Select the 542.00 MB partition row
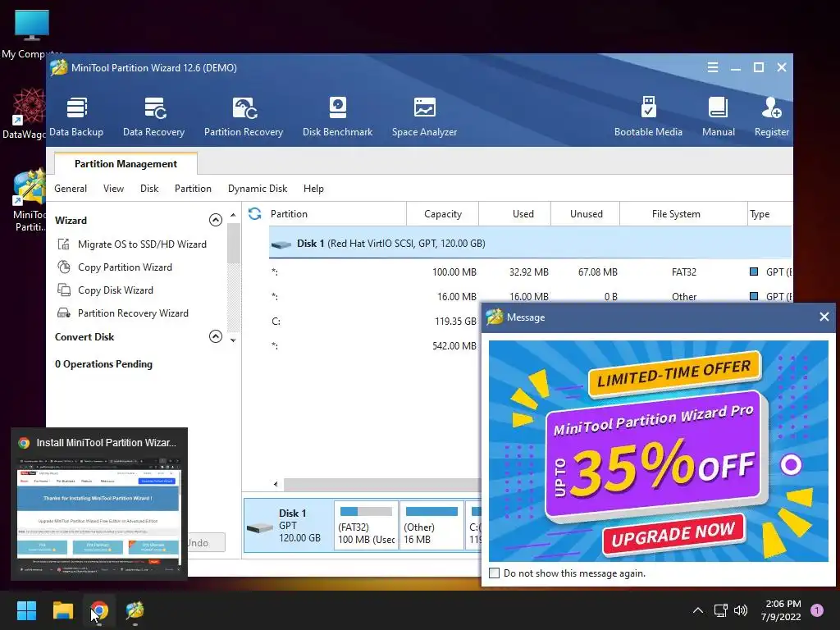Screen dimensions: 840x630 coord(375,346)
